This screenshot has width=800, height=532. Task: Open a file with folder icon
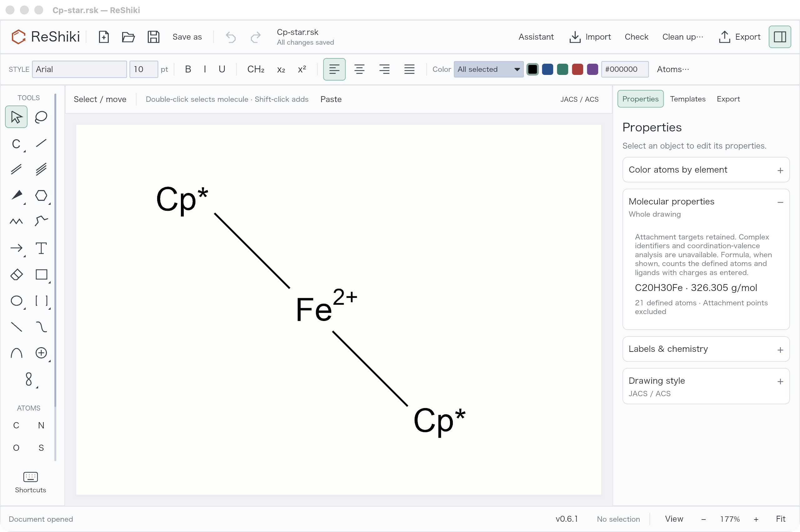point(128,37)
